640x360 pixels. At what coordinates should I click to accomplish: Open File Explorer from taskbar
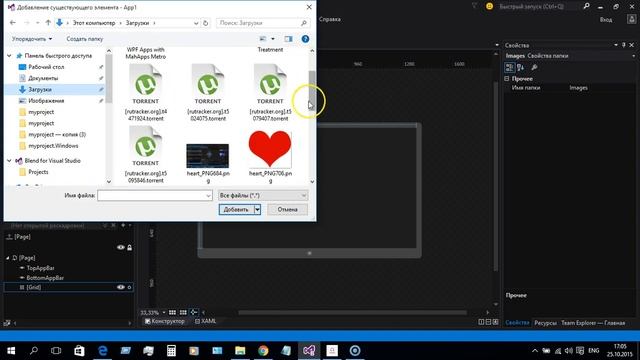[240, 351]
